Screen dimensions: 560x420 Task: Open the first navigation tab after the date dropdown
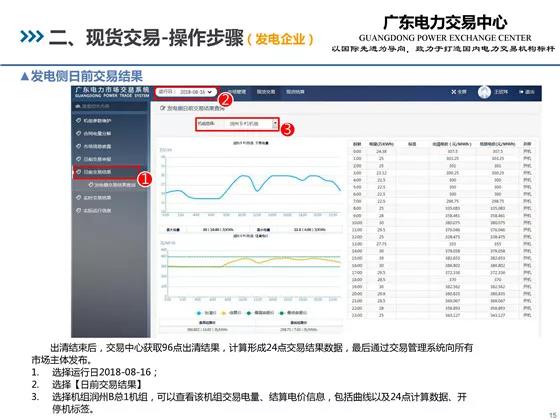click(237, 92)
